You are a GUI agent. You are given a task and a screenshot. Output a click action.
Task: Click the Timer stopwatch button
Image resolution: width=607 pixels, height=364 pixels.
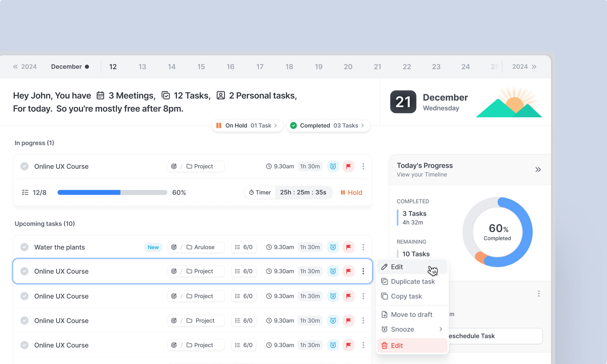[x=260, y=192]
